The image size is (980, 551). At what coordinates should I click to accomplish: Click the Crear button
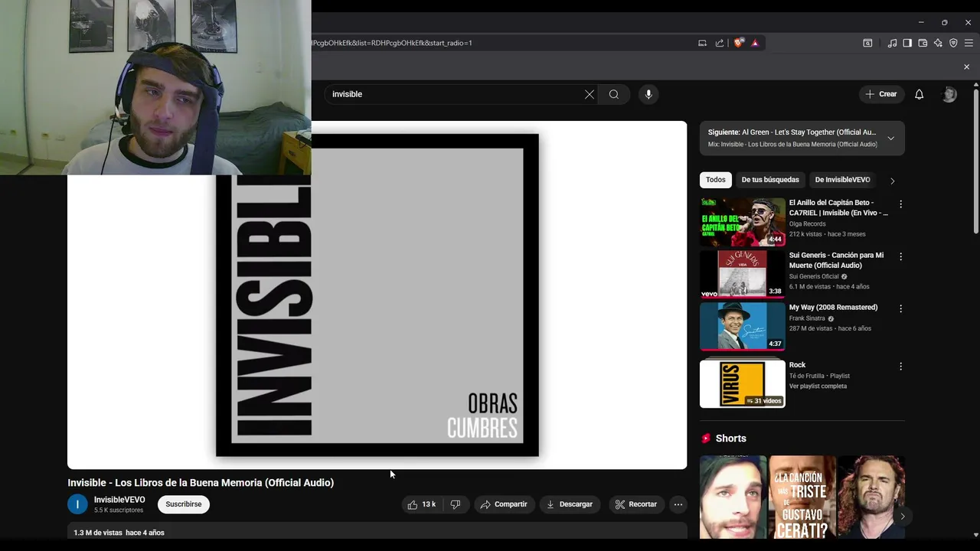(881, 94)
